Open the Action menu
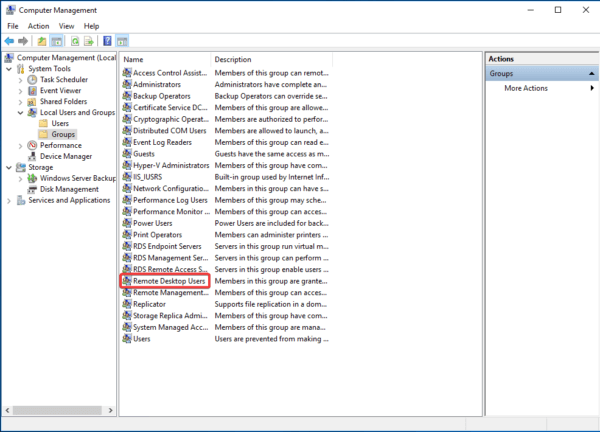The image size is (600, 432). [38, 26]
